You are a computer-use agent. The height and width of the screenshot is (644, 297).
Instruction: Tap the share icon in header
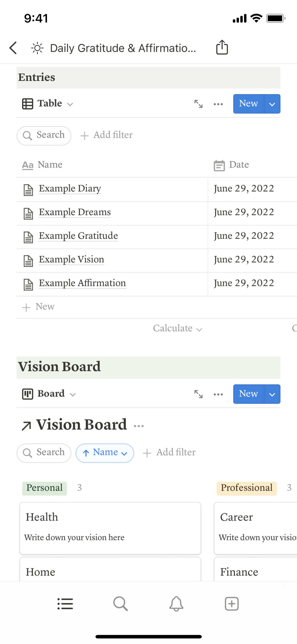click(x=222, y=48)
